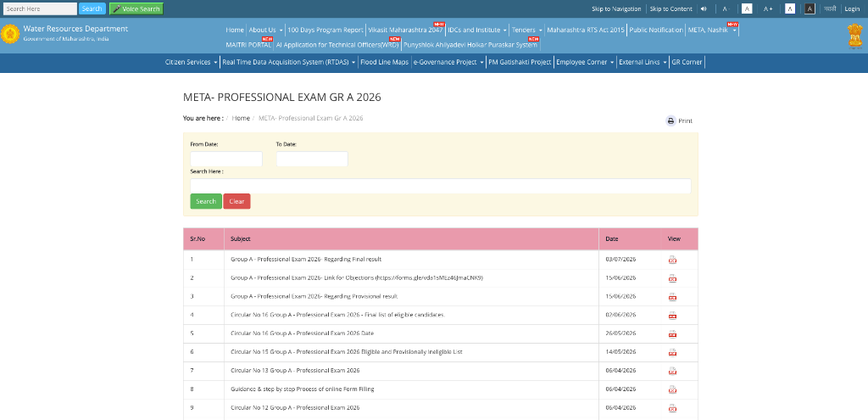Click the To Date field

(312, 159)
